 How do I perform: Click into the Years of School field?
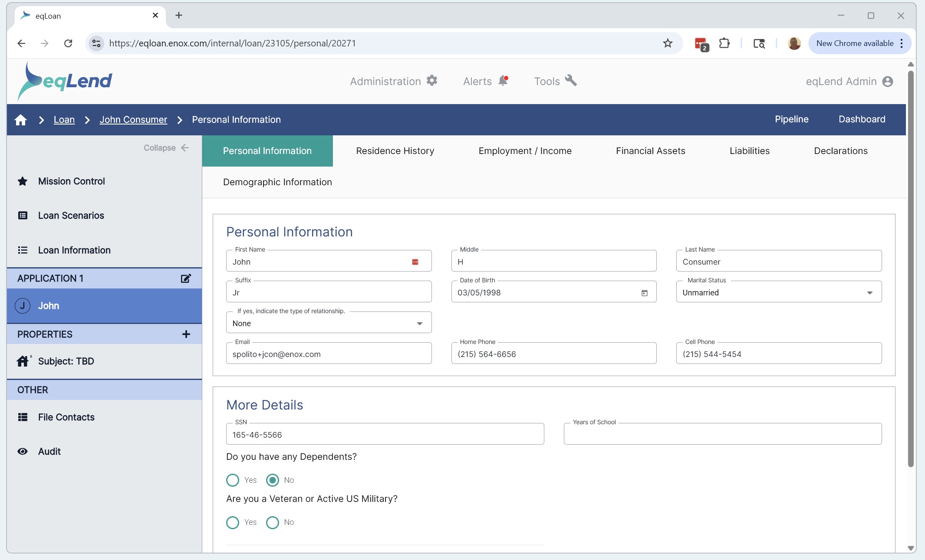pos(722,434)
